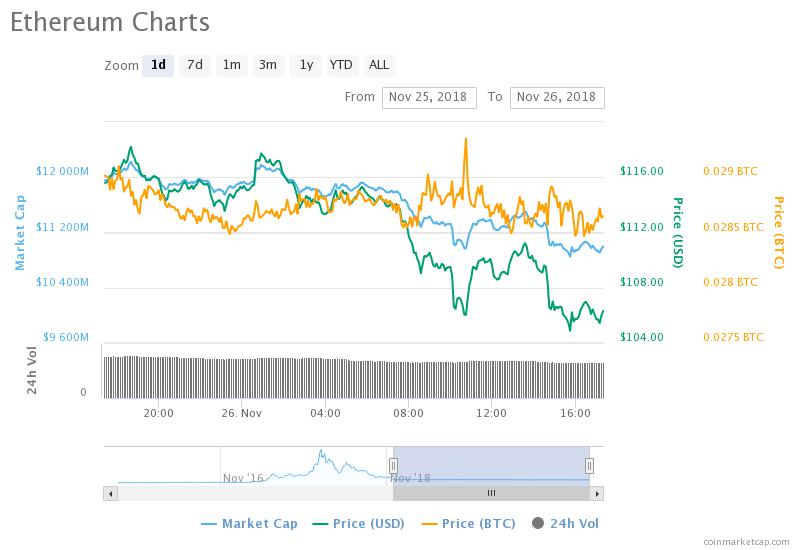The image size is (800, 550).
Task: Click the 12:00 time axis label
Action: point(491,413)
